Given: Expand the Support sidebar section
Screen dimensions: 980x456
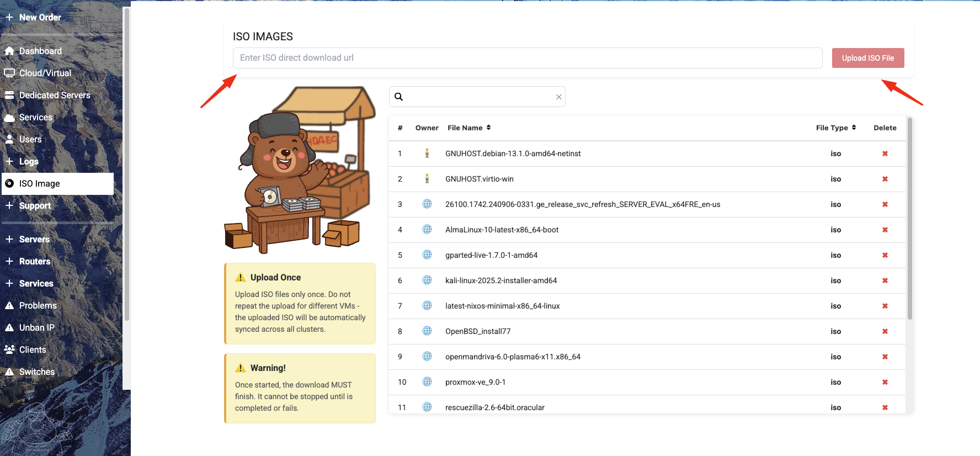Looking at the screenshot, I should [35, 205].
